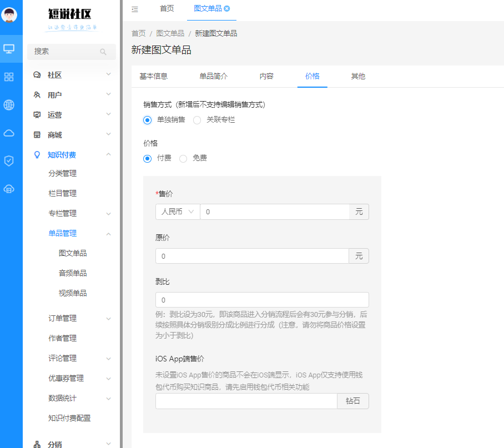Close the 图文单品 tab with x icon
This screenshot has width=504, height=448.
pyautogui.click(x=227, y=9)
